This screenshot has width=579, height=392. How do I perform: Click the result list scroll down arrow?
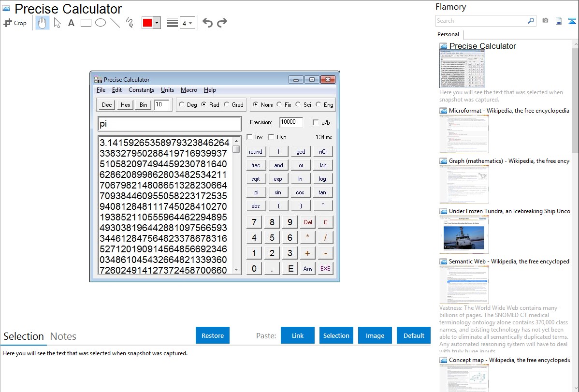(236, 270)
